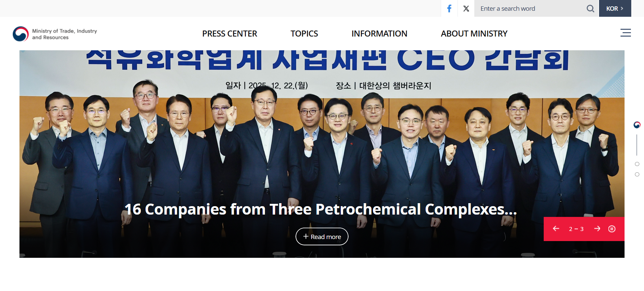Image resolution: width=644 pixels, height=291 pixels.
Task: Advance to next slide with right arrow
Action: coord(597,229)
